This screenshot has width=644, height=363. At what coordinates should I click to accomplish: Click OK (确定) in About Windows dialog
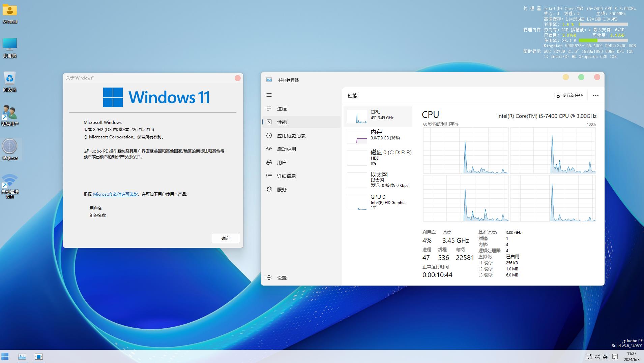(226, 238)
